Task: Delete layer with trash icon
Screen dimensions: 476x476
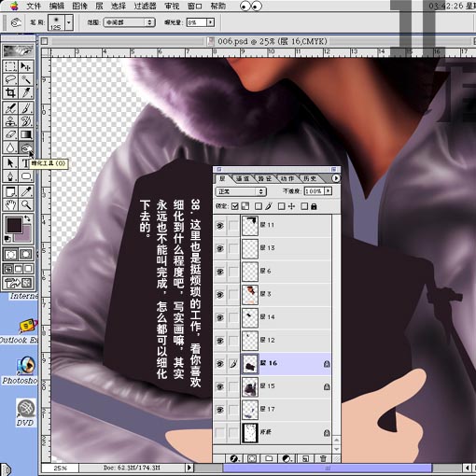Action: click(x=323, y=458)
